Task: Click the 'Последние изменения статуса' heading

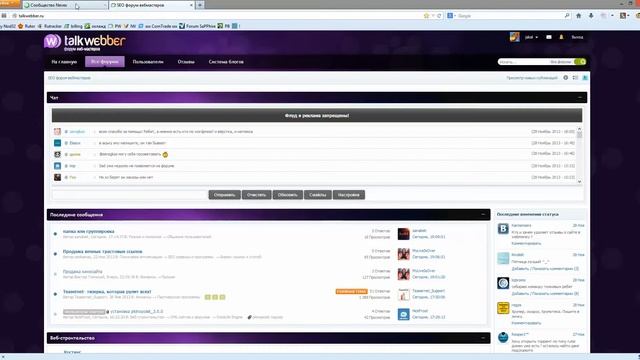Action: (527, 214)
